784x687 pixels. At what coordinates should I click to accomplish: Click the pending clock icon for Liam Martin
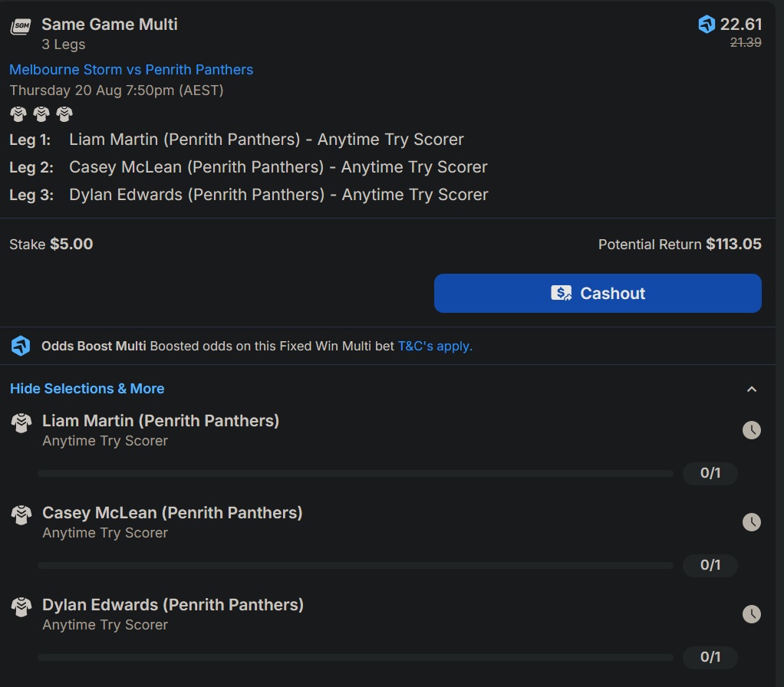[x=751, y=430]
